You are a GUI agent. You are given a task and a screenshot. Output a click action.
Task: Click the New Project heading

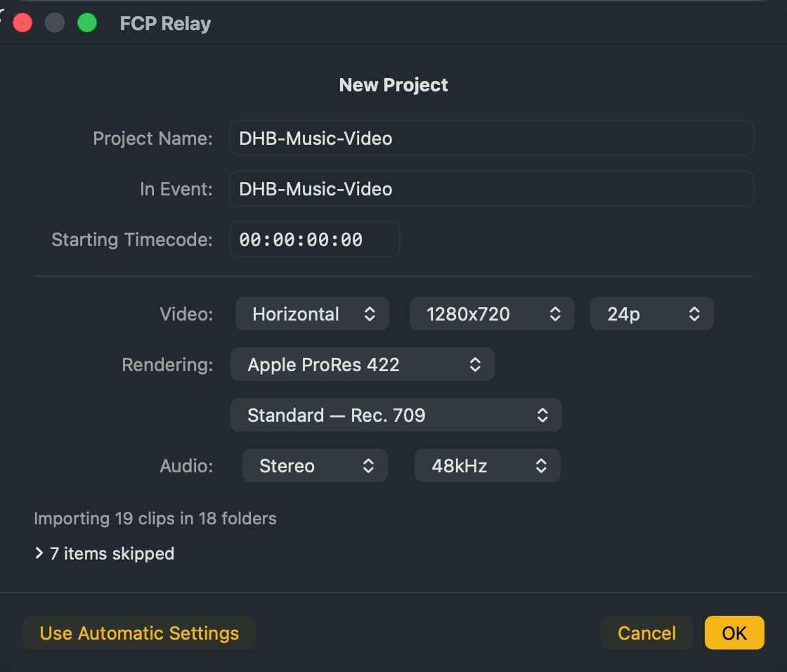(393, 85)
